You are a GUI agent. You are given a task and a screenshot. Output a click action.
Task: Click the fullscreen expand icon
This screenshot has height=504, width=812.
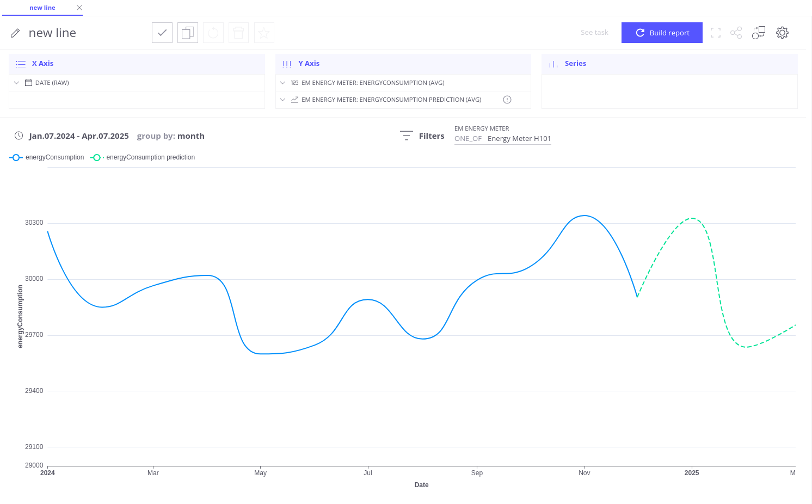tap(716, 33)
